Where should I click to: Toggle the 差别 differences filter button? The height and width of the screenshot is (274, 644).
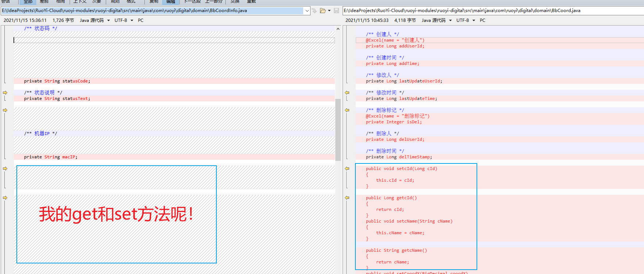pyautogui.click(x=44, y=2)
